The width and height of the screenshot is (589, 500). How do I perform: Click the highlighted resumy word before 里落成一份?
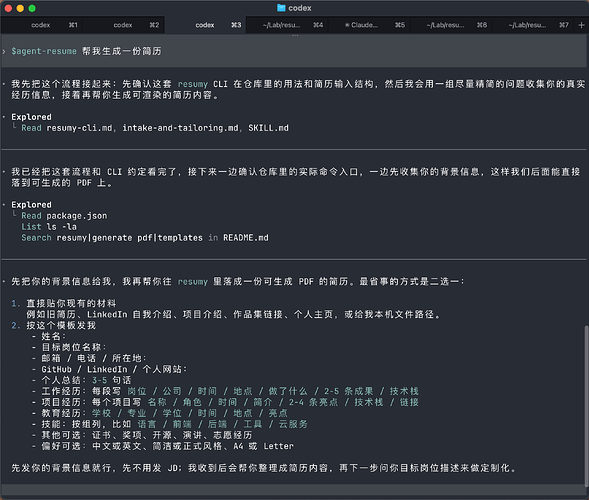tap(192, 282)
